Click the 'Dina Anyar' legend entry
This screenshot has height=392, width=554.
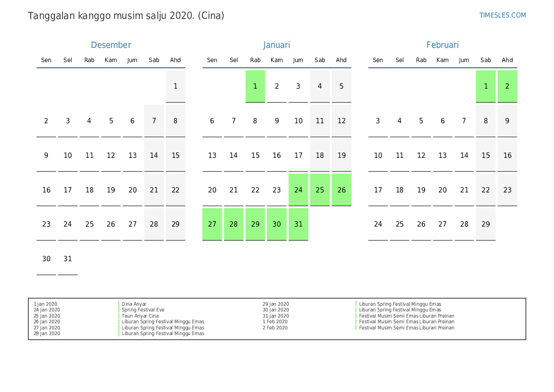tap(134, 304)
